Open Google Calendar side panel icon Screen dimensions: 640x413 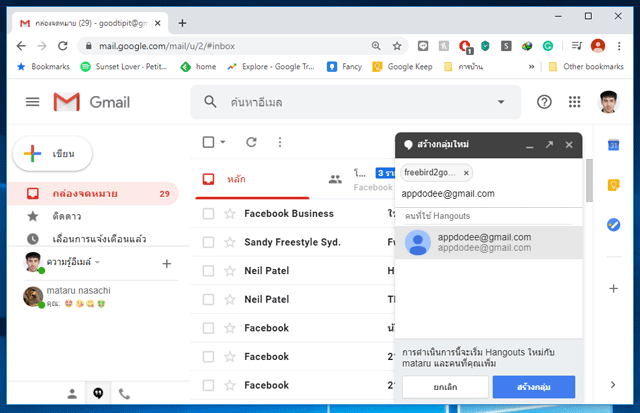[x=613, y=145]
